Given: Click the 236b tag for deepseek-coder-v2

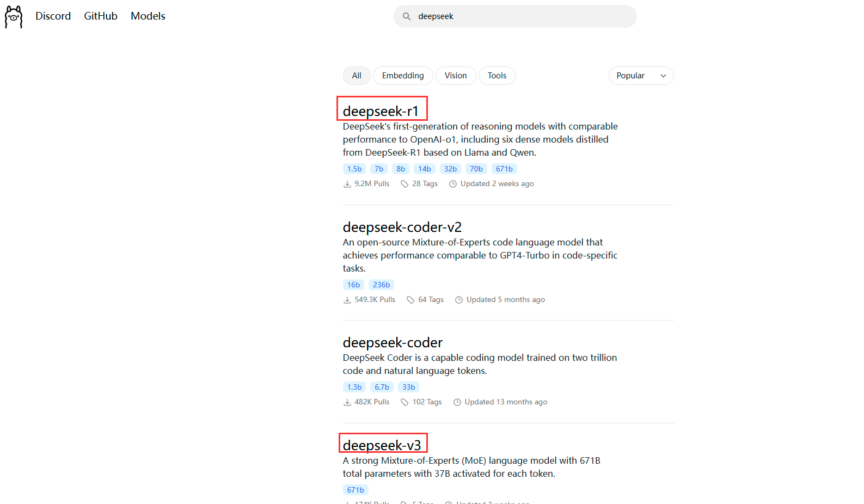Looking at the screenshot, I should click(381, 285).
